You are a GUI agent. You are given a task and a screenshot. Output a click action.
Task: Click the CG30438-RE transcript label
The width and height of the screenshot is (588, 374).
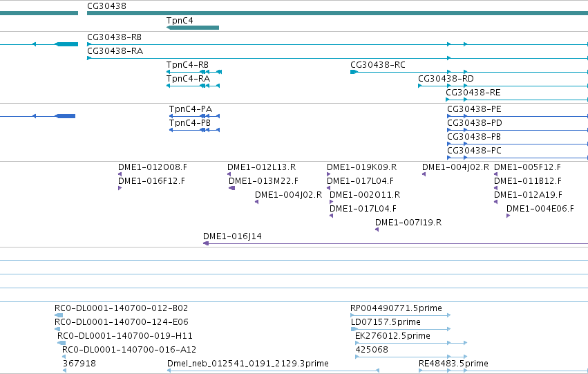473,93
